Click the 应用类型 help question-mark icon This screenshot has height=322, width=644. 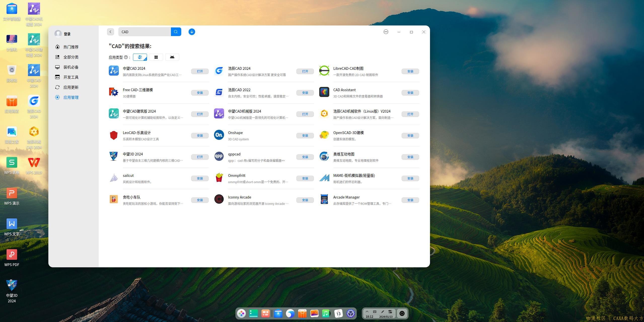point(126,57)
